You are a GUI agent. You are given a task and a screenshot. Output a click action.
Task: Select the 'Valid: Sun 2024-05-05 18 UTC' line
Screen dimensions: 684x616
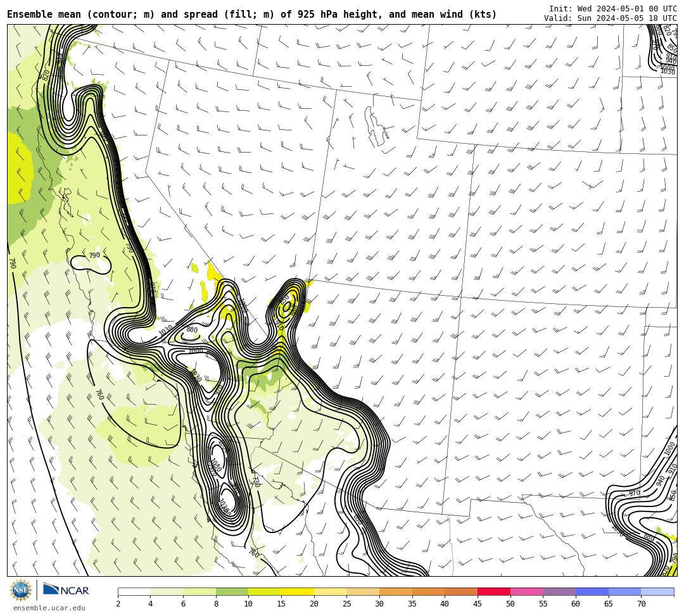click(x=611, y=18)
